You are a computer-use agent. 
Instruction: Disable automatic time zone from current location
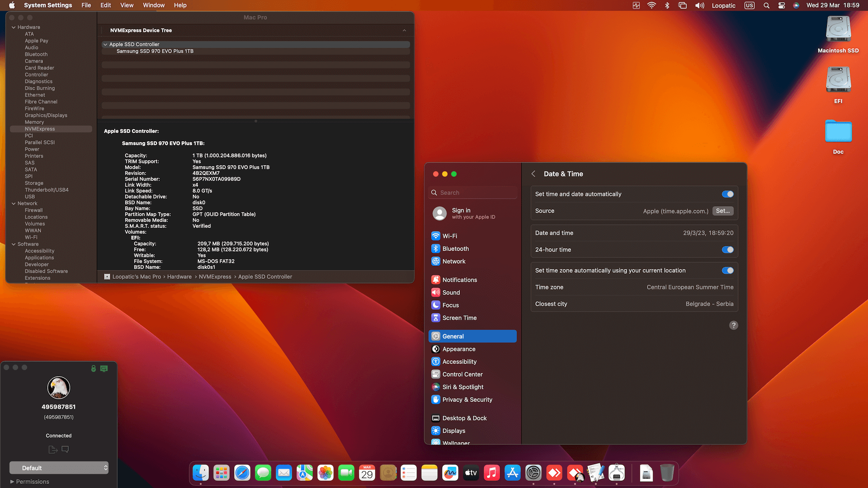coord(727,270)
